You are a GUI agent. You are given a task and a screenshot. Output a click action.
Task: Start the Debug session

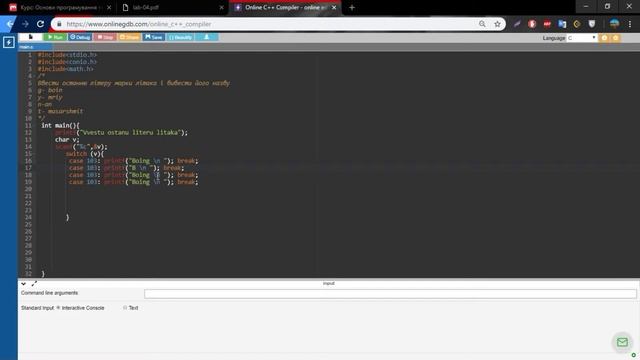click(80, 37)
